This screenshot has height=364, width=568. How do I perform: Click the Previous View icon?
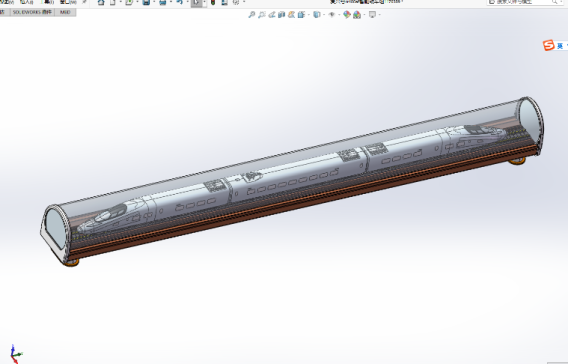tap(272, 14)
